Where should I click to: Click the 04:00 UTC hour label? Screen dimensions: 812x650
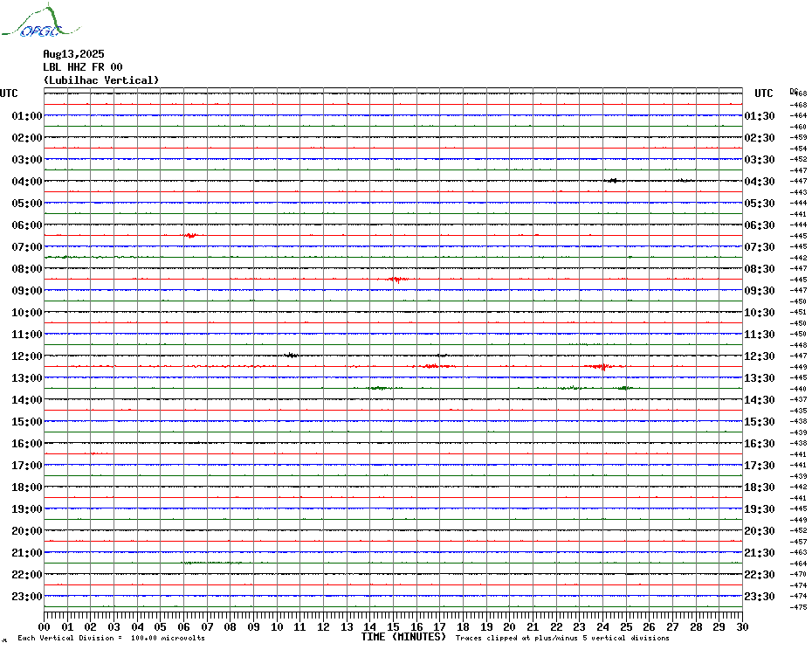pyautogui.click(x=27, y=182)
